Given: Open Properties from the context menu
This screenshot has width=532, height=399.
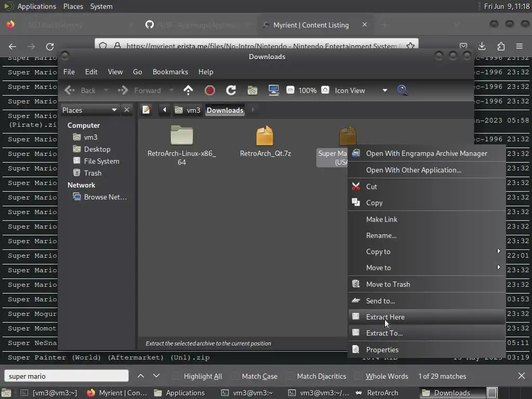Looking at the screenshot, I should 427,350.
